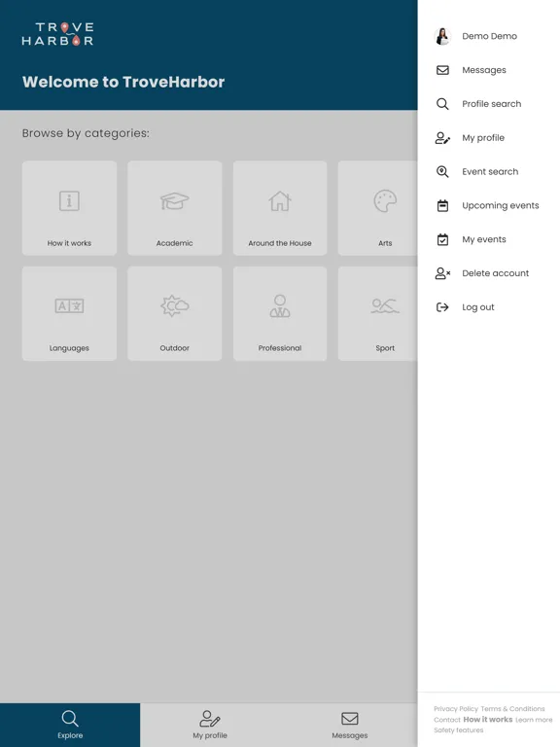Image resolution: width=560 pixels, height=747 pixels.
Task: Choose Log out menu entry
Action: [x=478, y=306]
